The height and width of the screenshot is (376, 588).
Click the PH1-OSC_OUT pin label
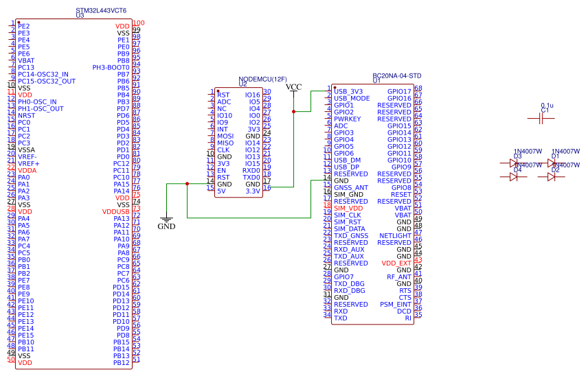click(41, 108)
